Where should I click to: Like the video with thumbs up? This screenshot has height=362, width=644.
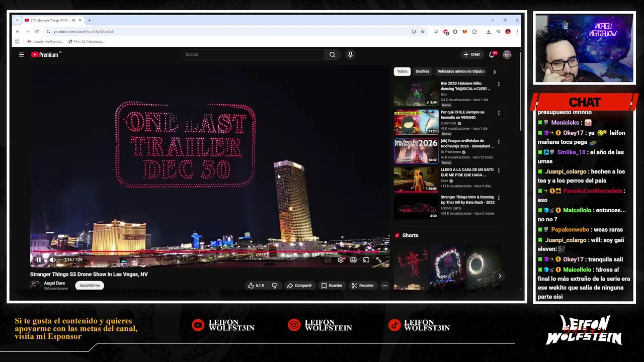tap(256, 286)
